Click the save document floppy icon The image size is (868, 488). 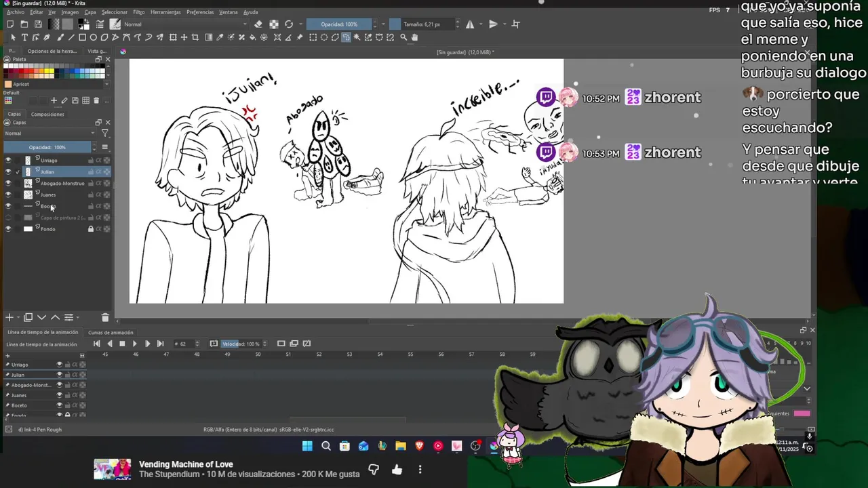38,24
